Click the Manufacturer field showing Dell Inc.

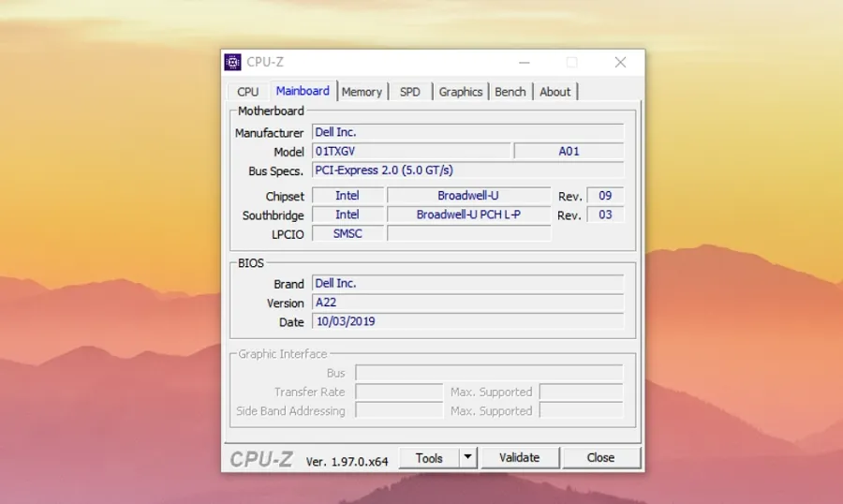[x=467, y=132]
